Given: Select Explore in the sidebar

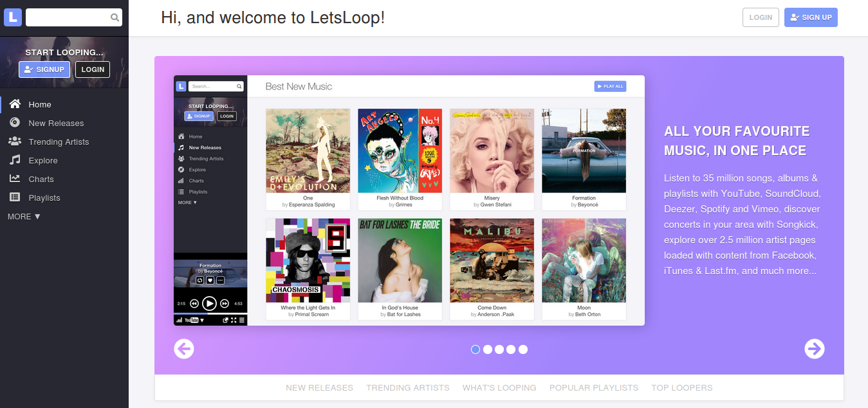Looking at the screenshot, I should pyautogui.click(x=64, y=160).
